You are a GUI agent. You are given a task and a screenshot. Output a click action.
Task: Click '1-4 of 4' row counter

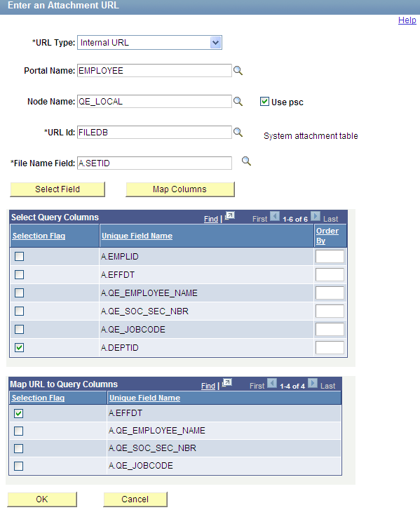pos(292,386)
